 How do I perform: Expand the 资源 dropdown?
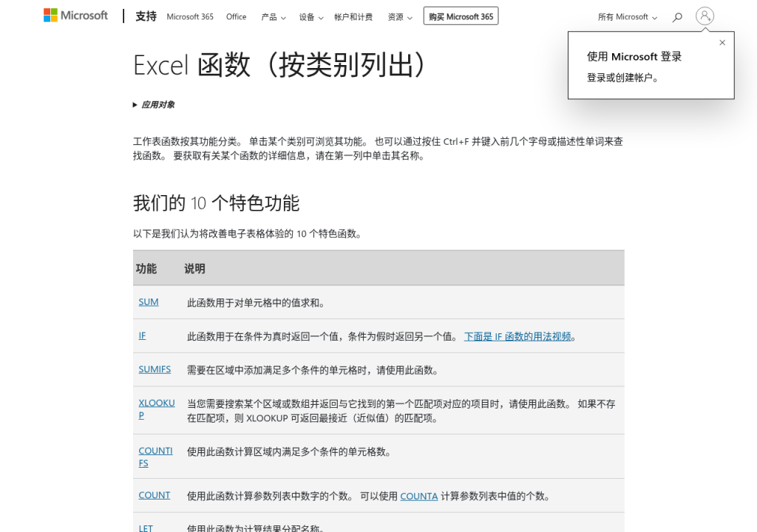click(x=400, y=18)
